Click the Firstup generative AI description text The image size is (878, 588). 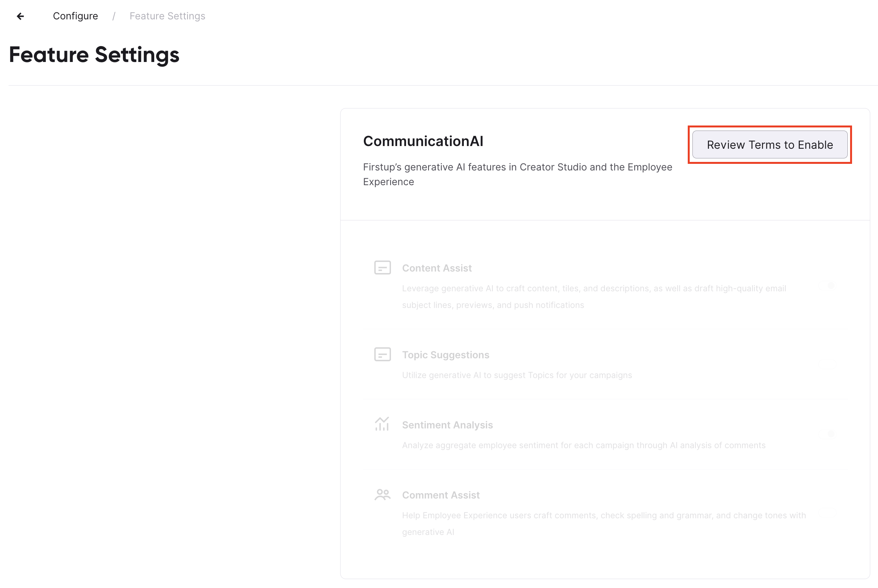[518, 174]
